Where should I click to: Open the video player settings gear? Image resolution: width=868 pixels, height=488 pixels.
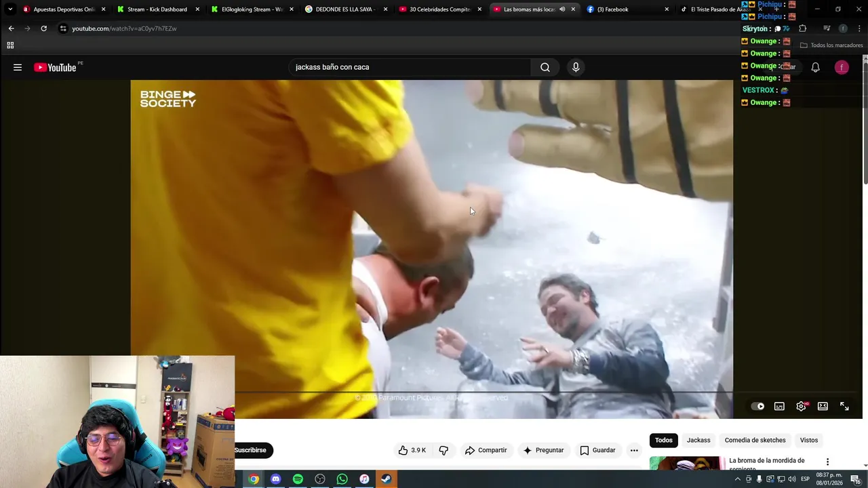(801, 406)
